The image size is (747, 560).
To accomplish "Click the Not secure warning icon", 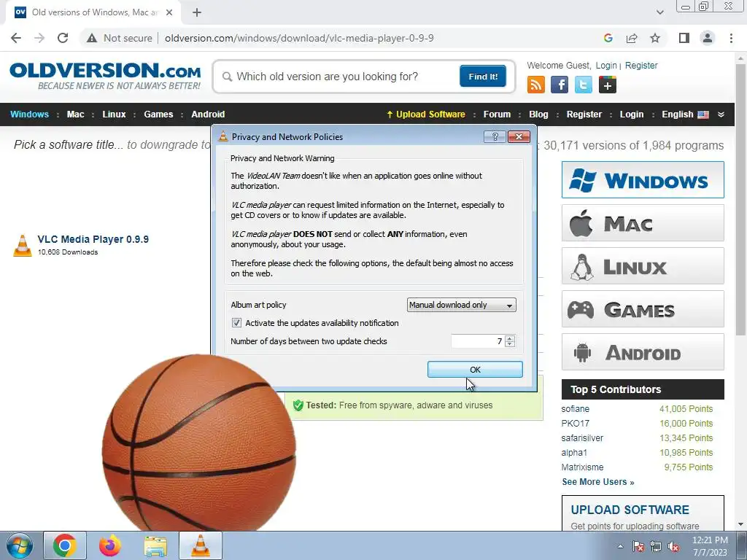I will click(91, 38).
